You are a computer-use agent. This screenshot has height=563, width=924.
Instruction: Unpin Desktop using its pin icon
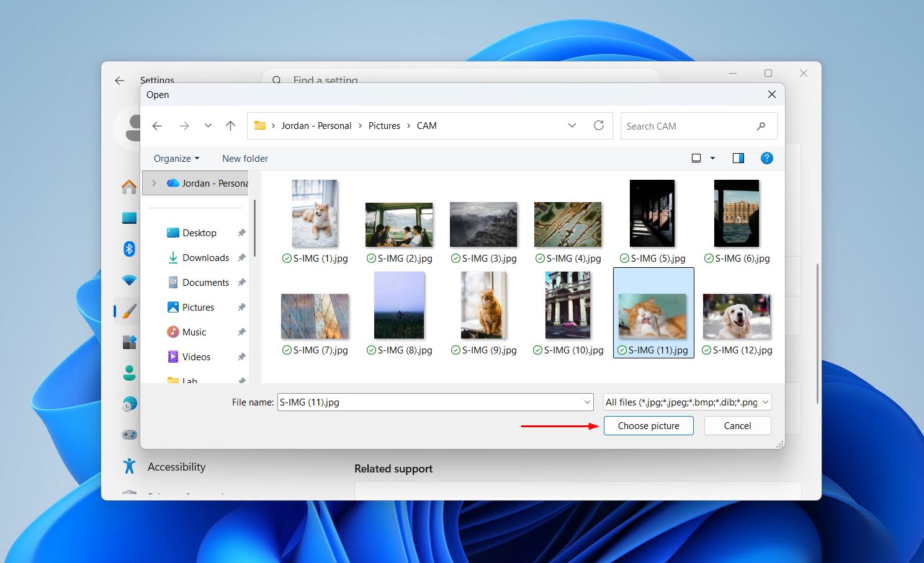coord(241,233)
